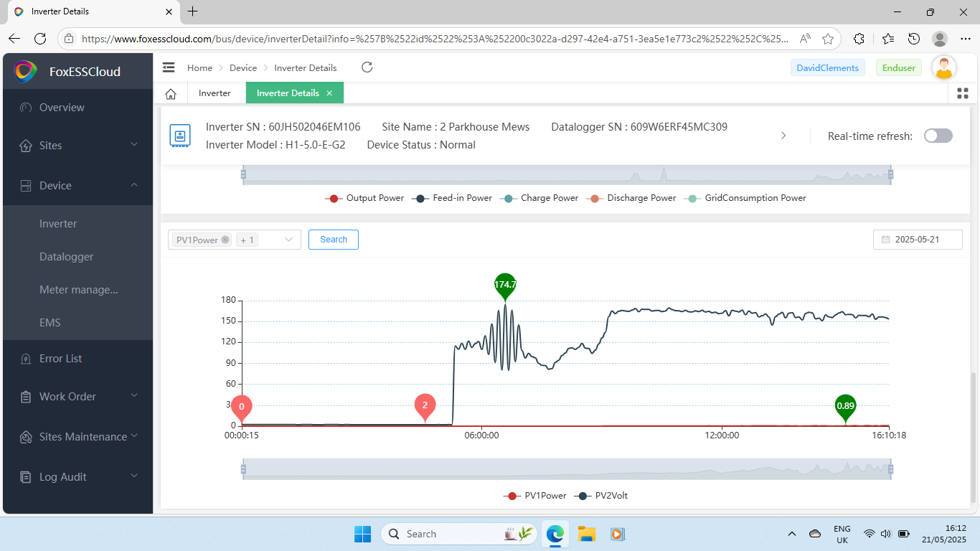
Task: Enable the Real-time refresh switch
Action: tap(938, 136)
